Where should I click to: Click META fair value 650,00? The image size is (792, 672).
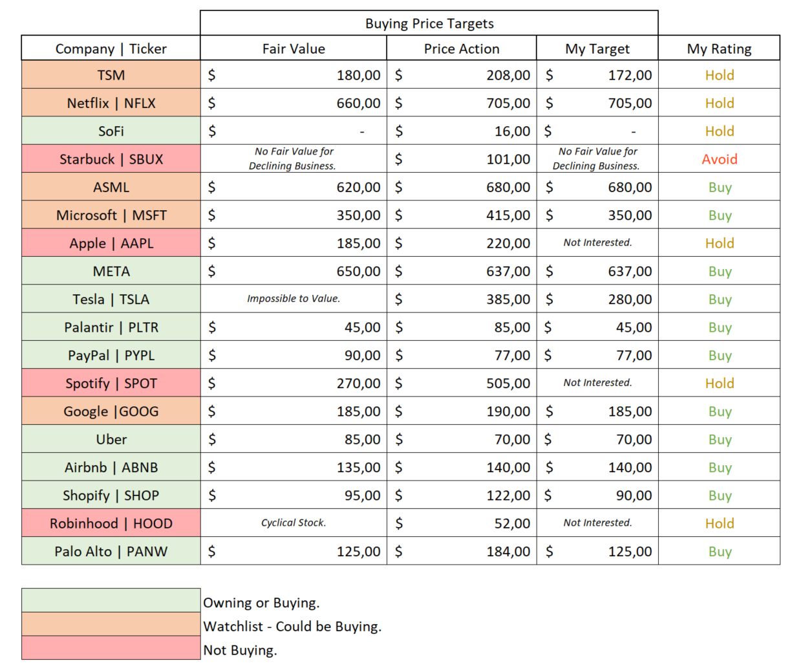pos(294,271)
